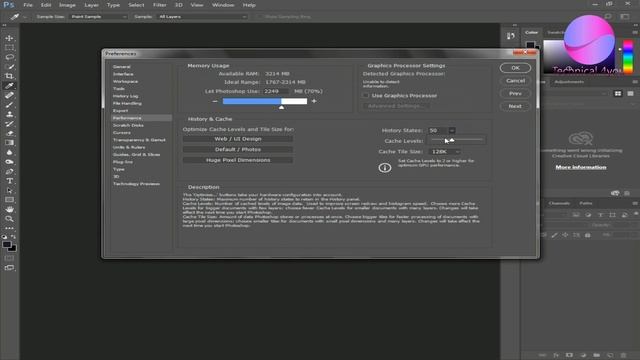
Task: Select the Brush tool
Action: pos(9,105)
